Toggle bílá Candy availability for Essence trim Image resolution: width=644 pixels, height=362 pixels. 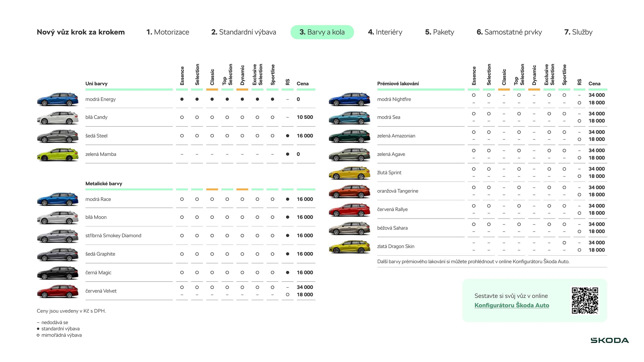(182, 117)
